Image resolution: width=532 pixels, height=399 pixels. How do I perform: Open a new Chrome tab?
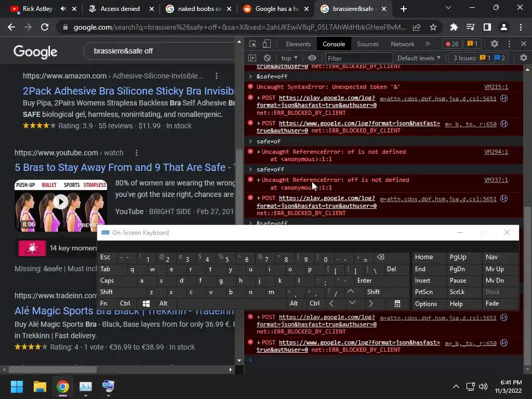pos(403,9)
